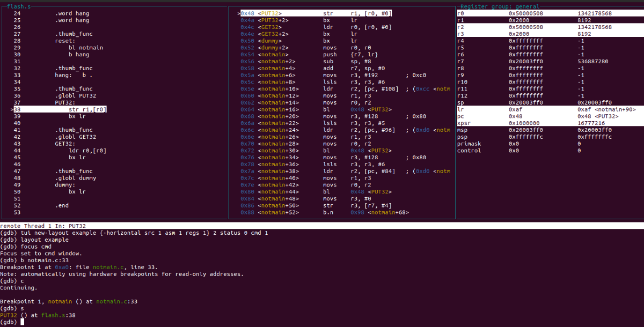Click '.globl PUT32' on line 36

point(75,95)
